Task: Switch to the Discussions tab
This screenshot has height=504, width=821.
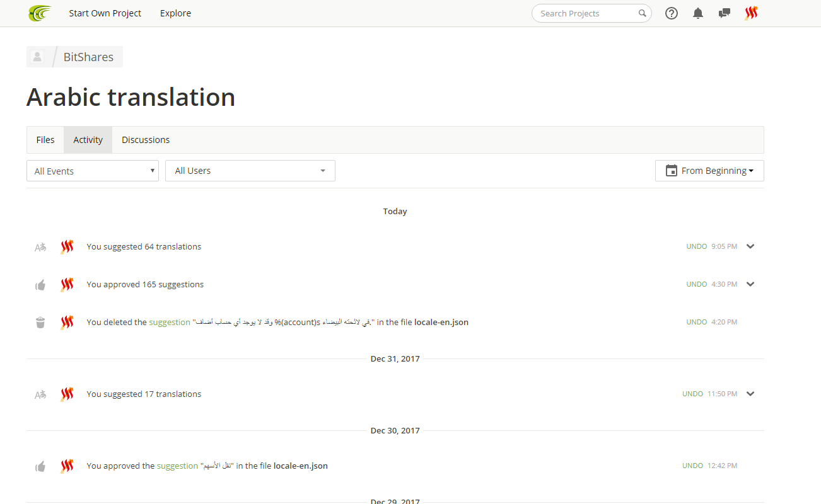Action: (146, 140)
